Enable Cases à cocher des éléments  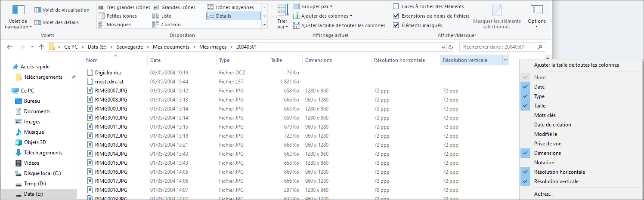point(396,6)
